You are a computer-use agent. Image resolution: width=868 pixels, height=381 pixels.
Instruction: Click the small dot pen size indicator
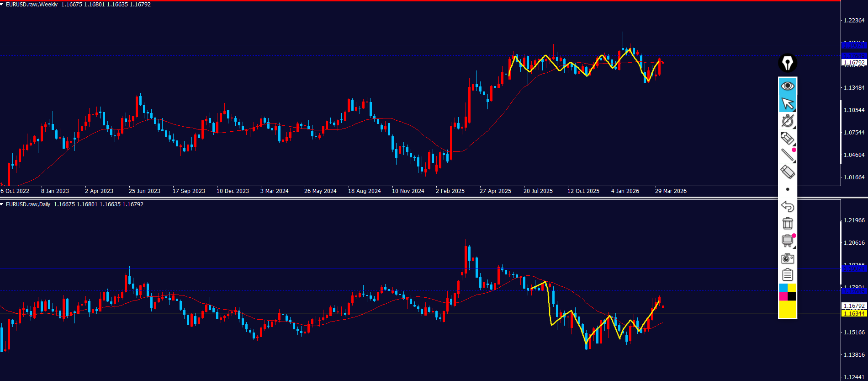[x=787, y=189]
